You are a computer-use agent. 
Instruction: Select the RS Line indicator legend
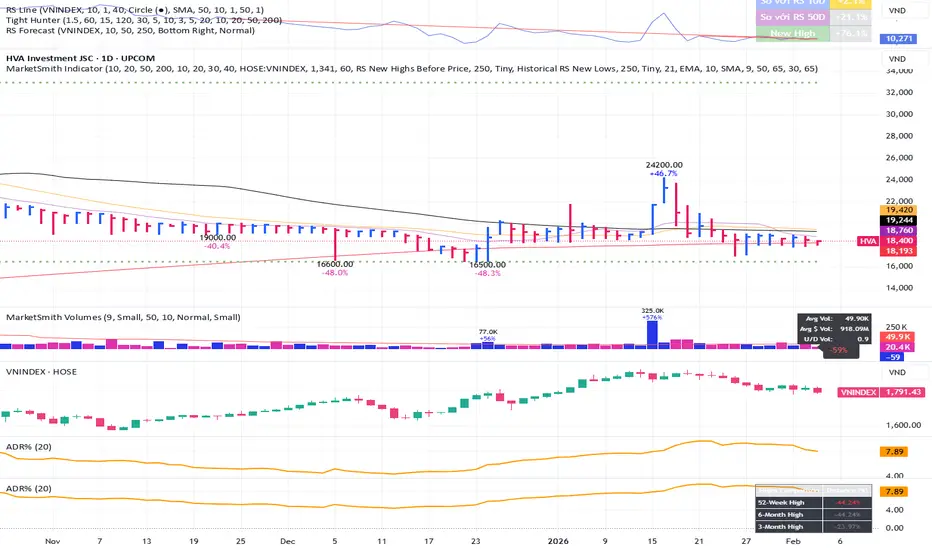135,10
